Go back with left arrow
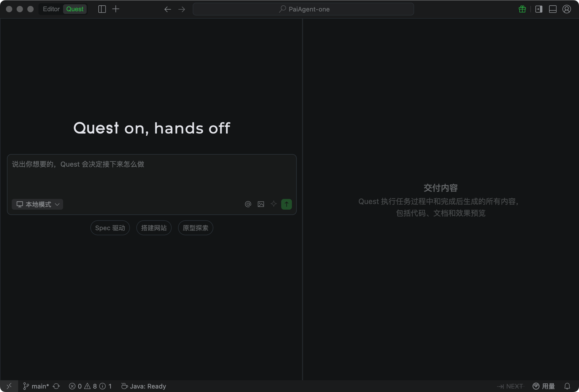Viewport: 579px width, 392px height. (x=168, y=9)
